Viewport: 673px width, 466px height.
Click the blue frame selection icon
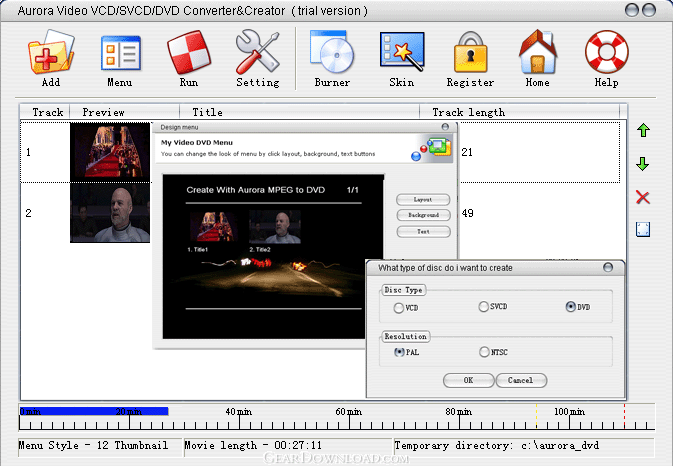[643, 229]
